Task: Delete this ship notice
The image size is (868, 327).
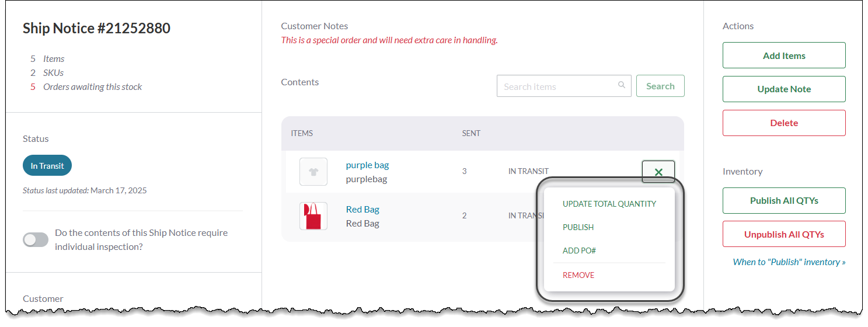Action: [784, 123]
